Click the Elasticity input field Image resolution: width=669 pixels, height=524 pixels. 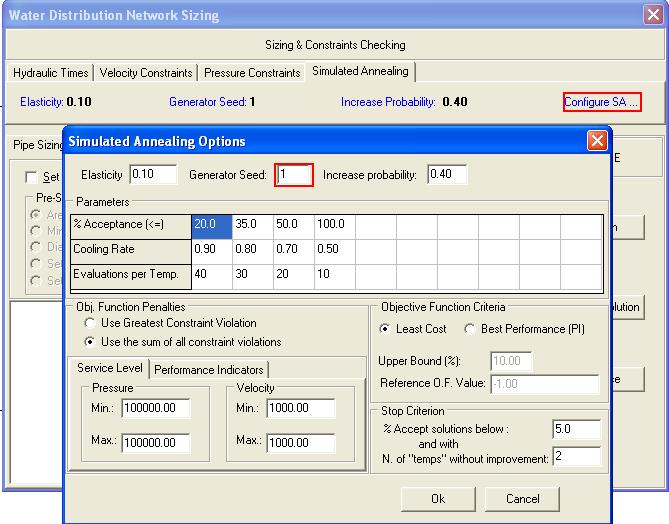[x=153, y=174]
